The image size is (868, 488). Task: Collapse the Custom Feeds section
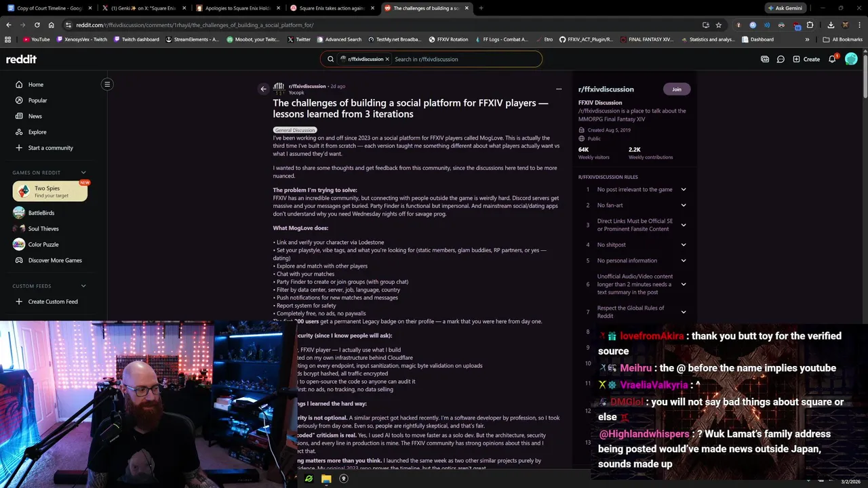(83, 286)
